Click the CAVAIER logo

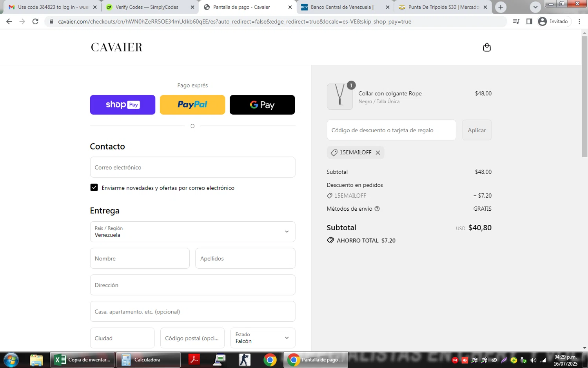pyautogui.click(x=117, y=47)
